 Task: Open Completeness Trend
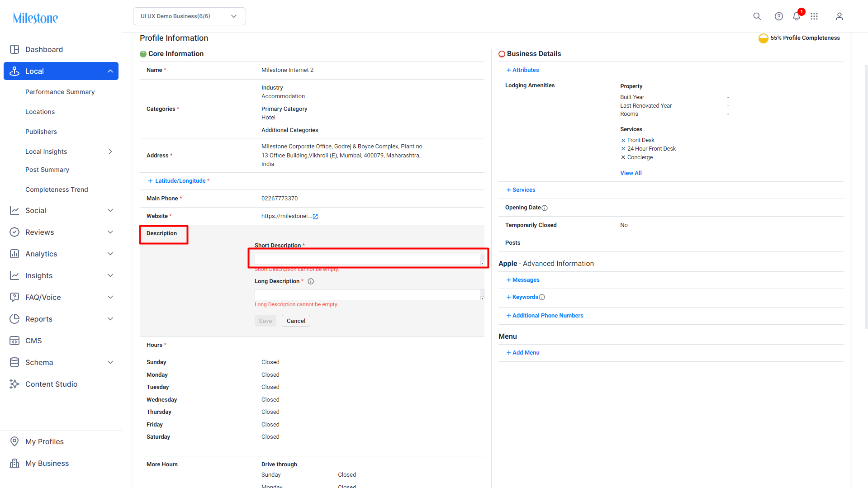[57, 190]
